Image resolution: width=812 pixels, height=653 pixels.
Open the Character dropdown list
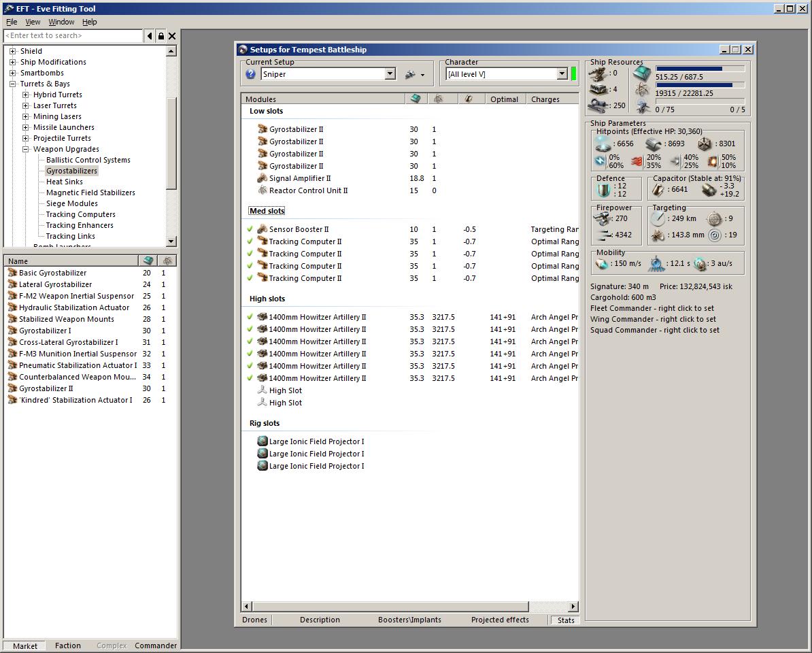tap(562, 74)
